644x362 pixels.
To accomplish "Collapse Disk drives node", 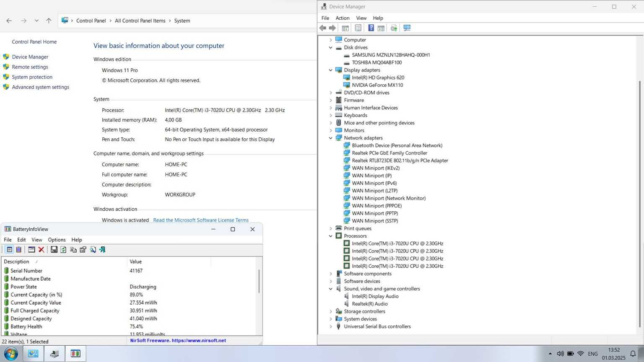I will pos(331,47).
